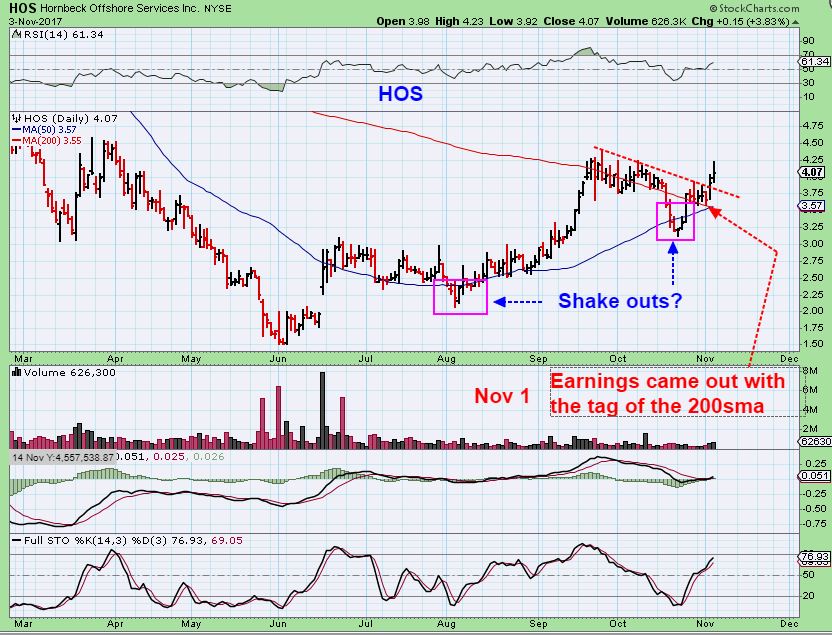The image size is (832, 635).
Task: Click the 4.07 last price tag on price axis
Action: [813, 172]
